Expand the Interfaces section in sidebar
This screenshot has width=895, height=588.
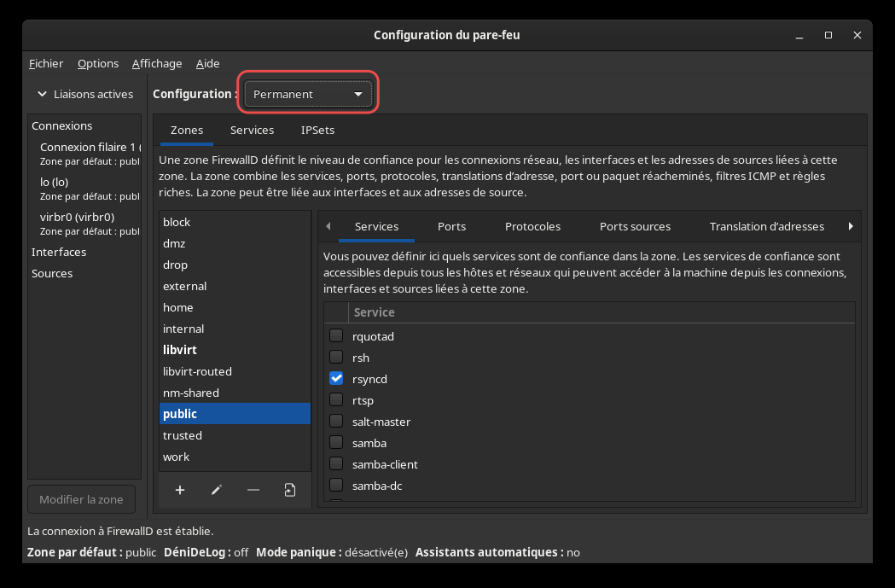click(59, 252)
